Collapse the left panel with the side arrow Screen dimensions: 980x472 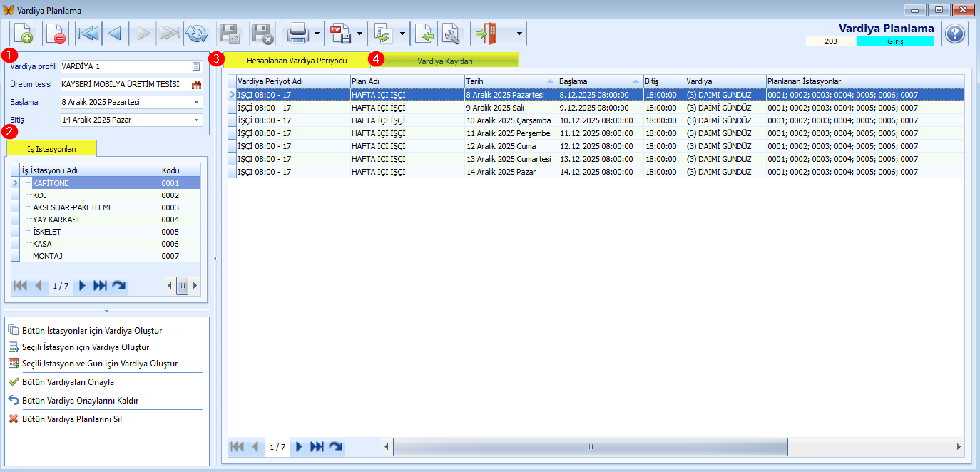tap(215, 259)
